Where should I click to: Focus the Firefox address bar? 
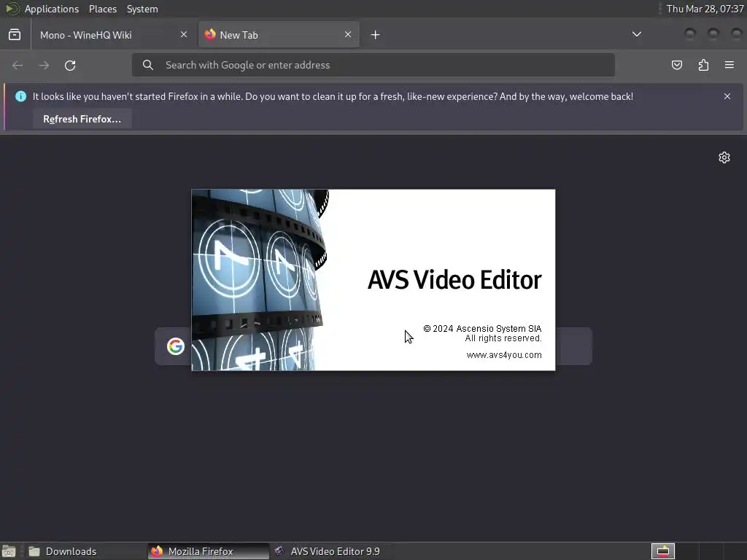click(373, 65)
